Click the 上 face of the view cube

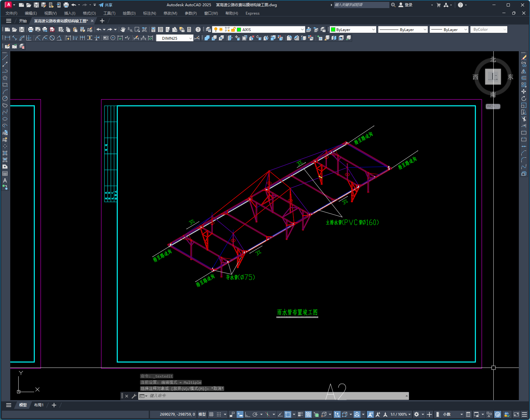point(493,77)
